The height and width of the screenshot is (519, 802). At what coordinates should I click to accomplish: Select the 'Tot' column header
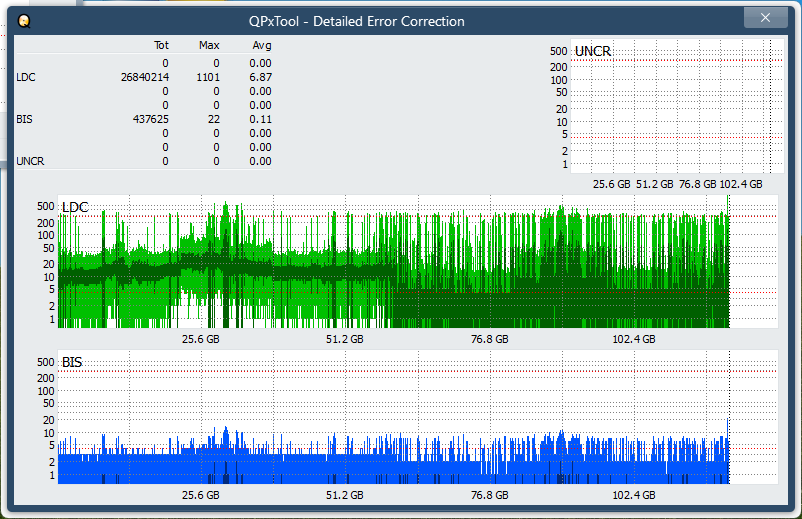(x=161, y=45)
